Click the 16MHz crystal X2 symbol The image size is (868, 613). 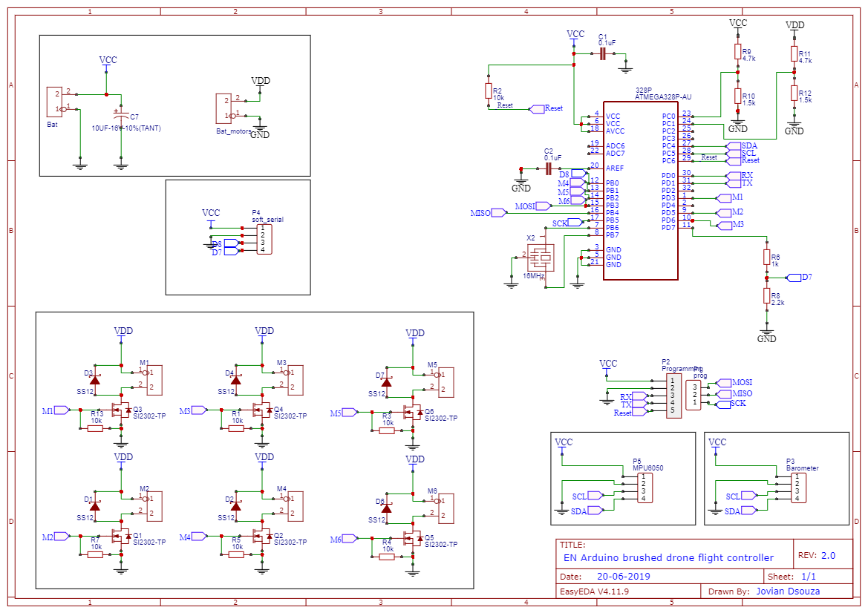click(x=540, y=259)
